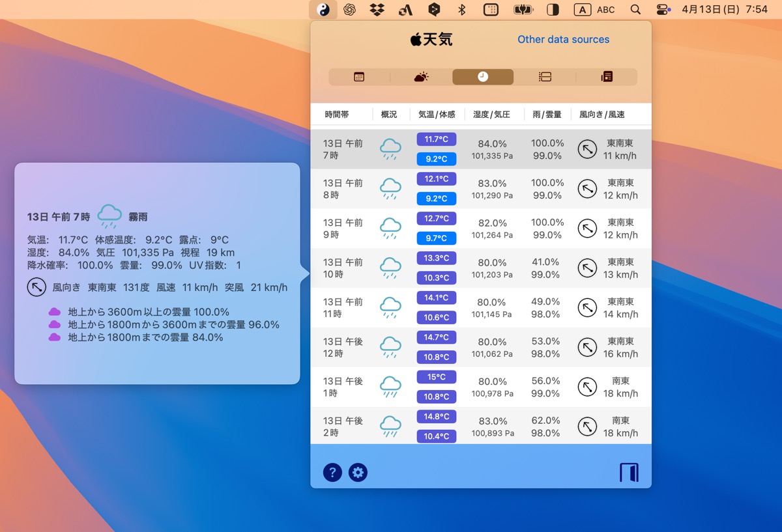782x532 pixels.
Task: Click the rain icon in the 午前8時 row
Action: (x=390, y=189)
